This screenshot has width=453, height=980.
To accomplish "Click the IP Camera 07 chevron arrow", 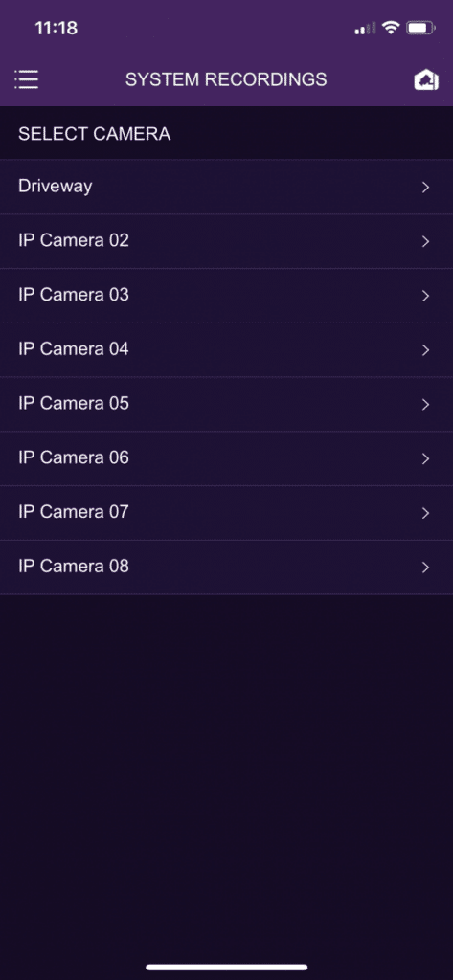I will point(426,513).
